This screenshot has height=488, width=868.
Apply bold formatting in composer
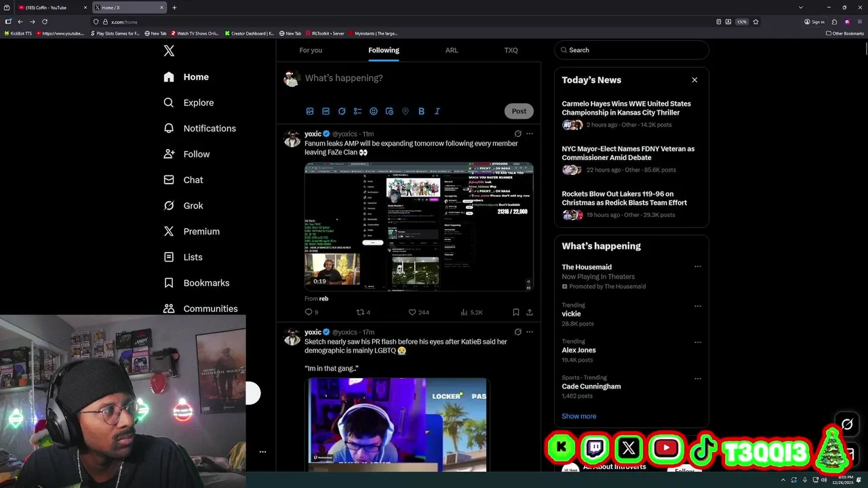point(421,111)
